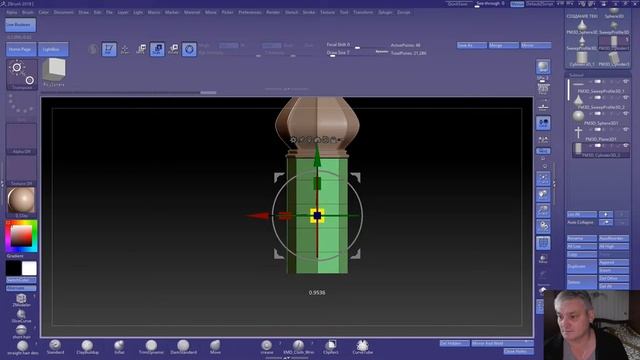
Task: Open the Transform menu
Action: pos(363,12)
